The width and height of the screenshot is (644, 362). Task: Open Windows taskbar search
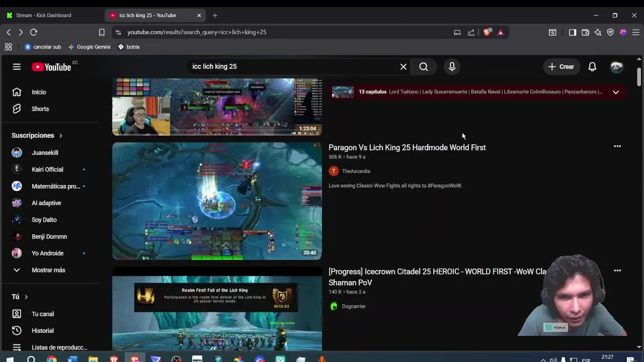[x=31, y=359]
